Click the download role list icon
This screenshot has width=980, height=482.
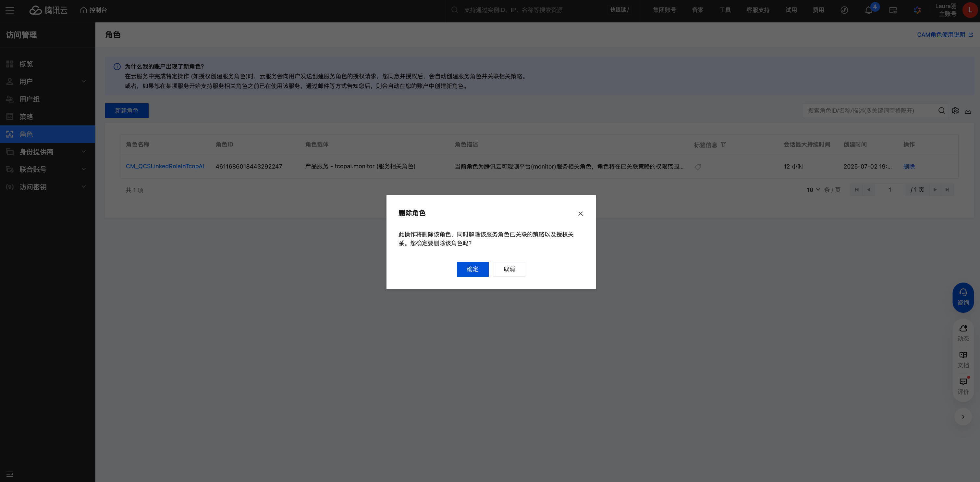(968, 111)
